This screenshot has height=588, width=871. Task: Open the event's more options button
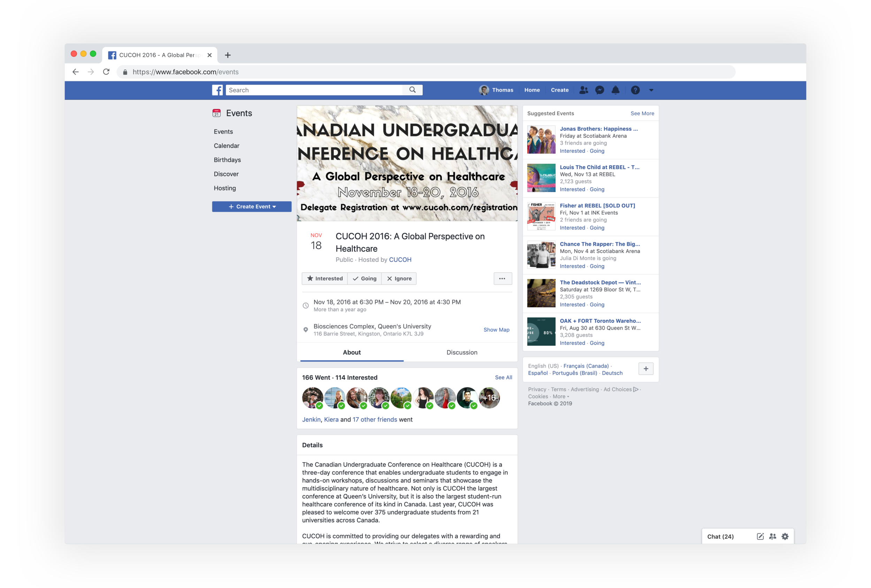pos(502,279)
